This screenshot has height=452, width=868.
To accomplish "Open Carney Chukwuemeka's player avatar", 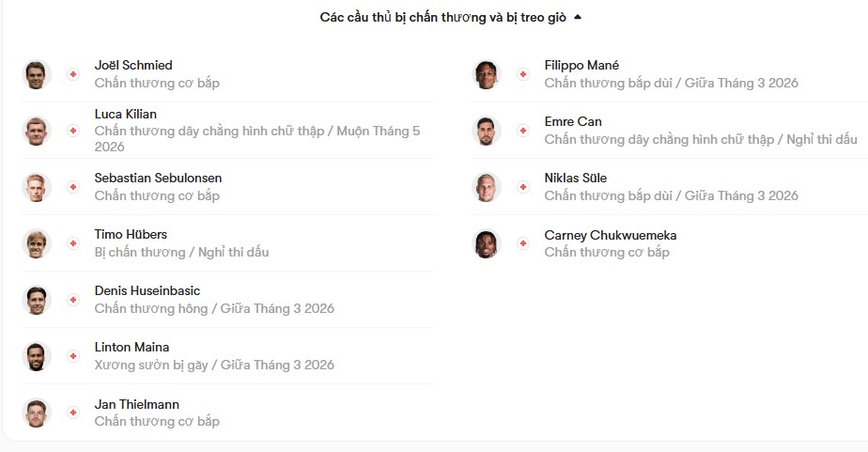I will [487, 244].
